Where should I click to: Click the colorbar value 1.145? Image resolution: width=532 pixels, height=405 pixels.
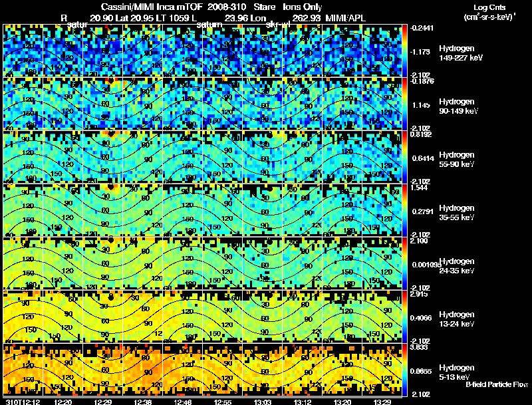(x=421, y=105)
